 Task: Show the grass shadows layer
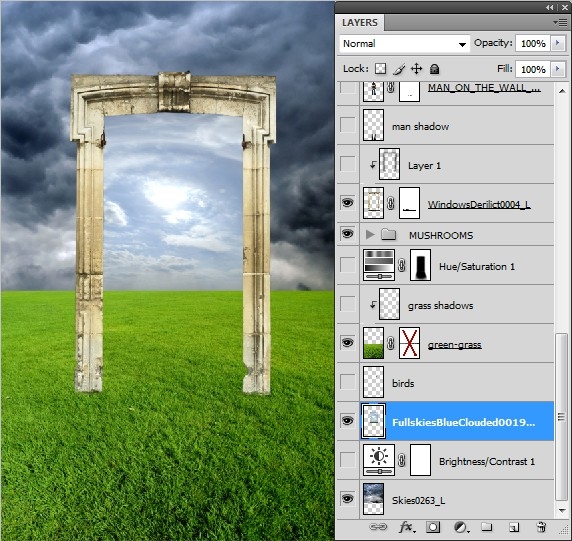(x=348, y=304)
